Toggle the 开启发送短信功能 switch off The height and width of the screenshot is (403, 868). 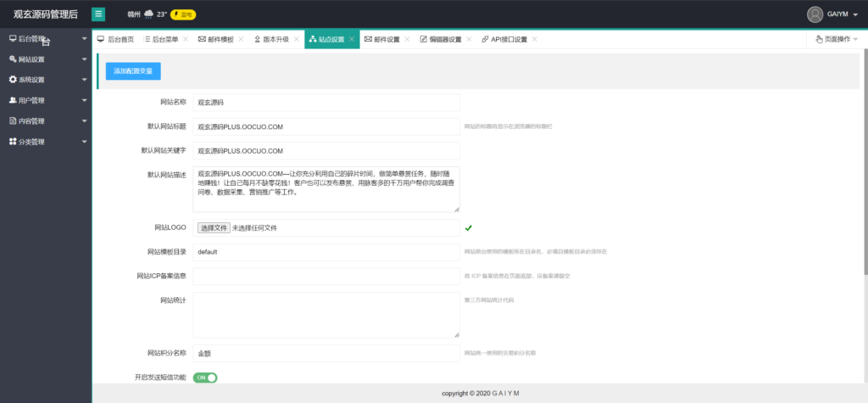coord(205,378)
